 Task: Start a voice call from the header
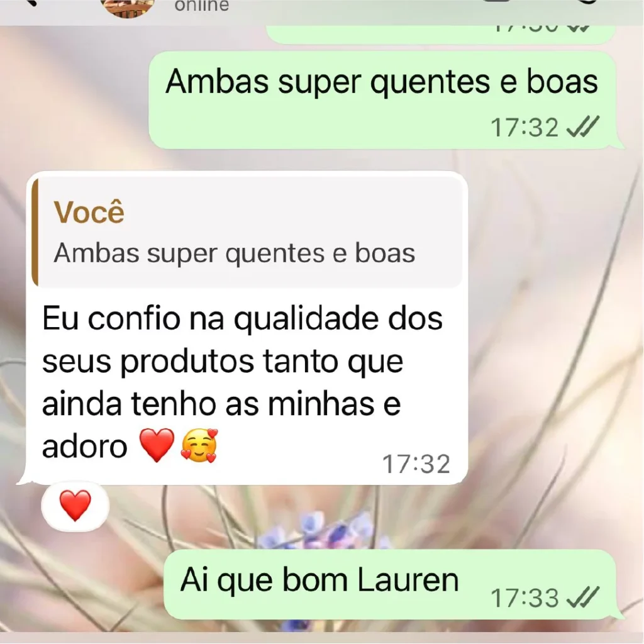click(x=588, y=2)
